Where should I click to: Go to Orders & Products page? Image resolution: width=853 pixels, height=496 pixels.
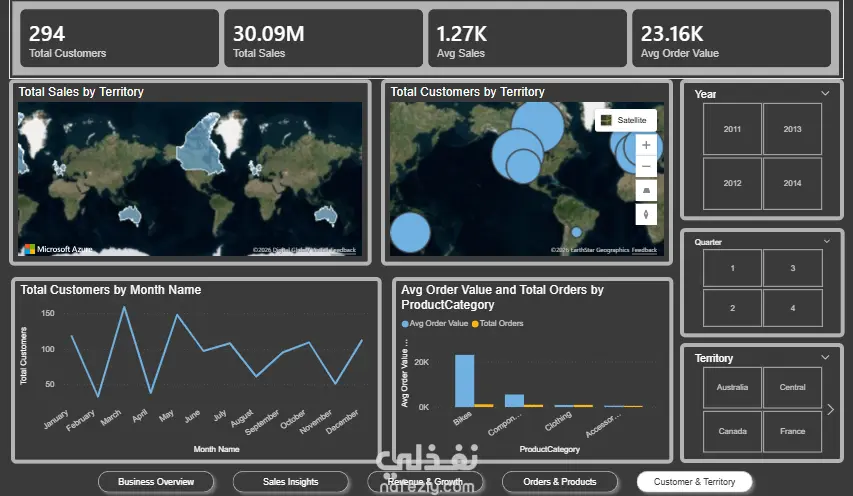(x=560, y=482)
